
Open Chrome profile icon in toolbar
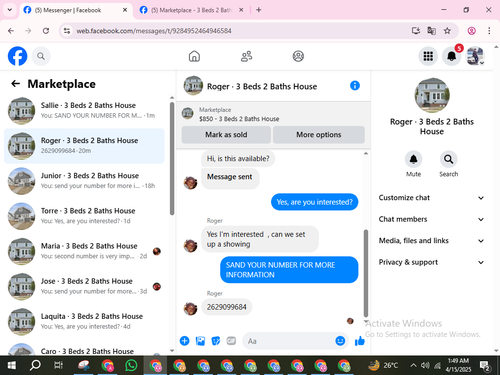[471, 31]
